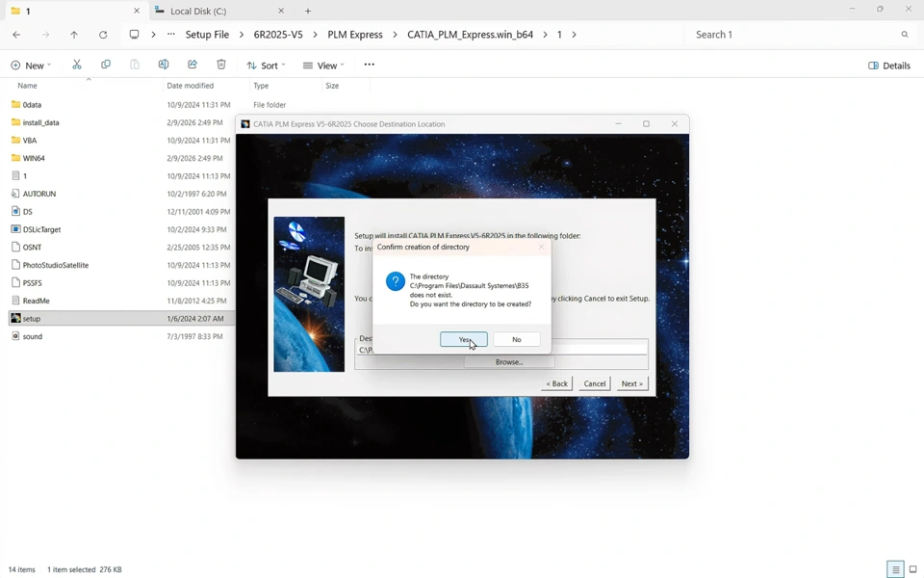
Task: Open the Sort dropdown
Action: tap(266, 66)
